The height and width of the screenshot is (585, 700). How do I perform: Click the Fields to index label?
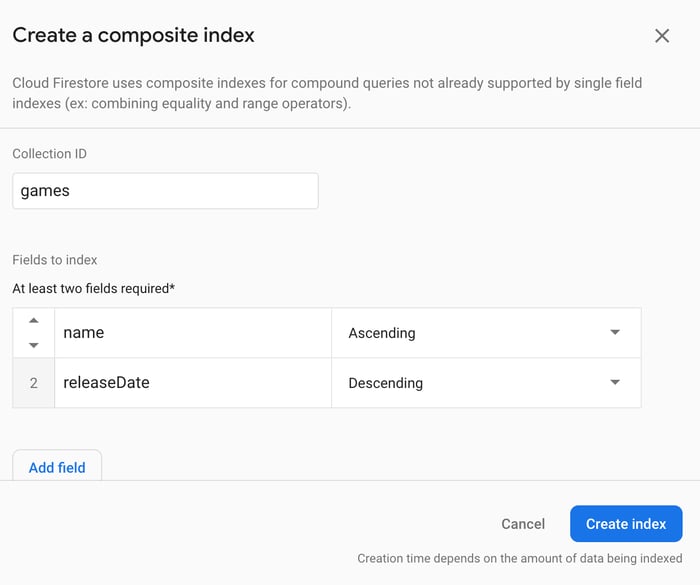[55, 260]
